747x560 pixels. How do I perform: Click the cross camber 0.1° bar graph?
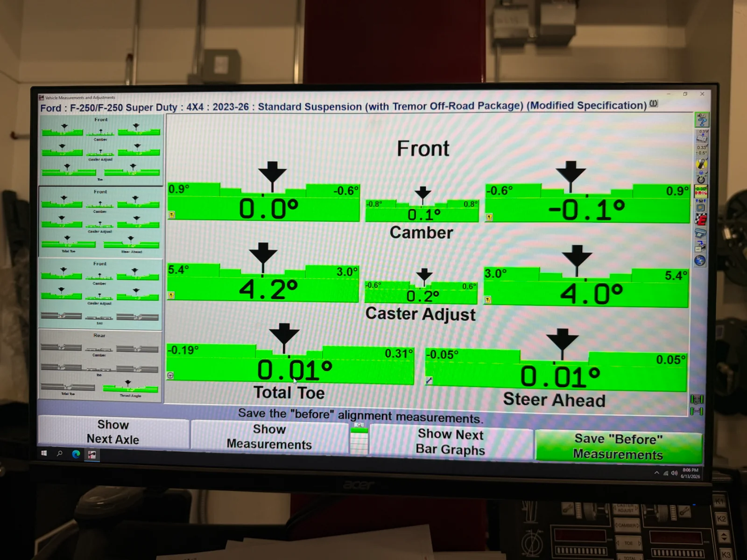[x=422, y=211]
